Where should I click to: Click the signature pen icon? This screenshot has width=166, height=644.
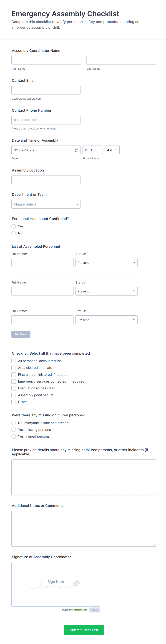coord(76,583)
